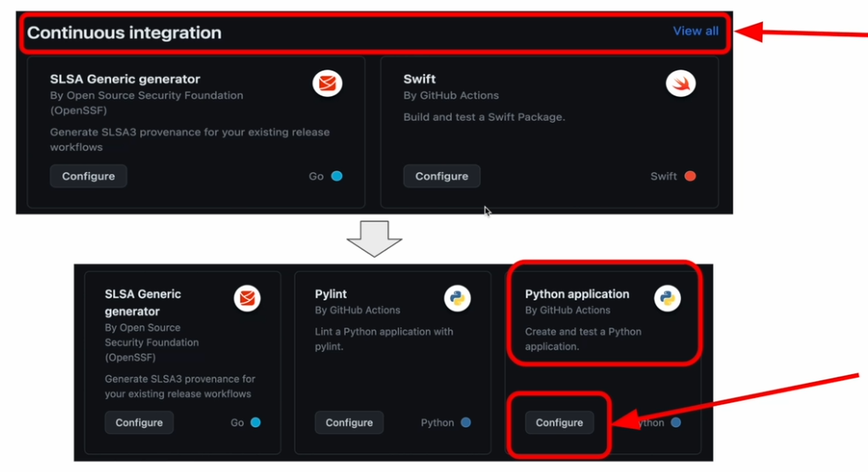
Task: Click 'Create and test a Python application.' text
Action: 583,339
